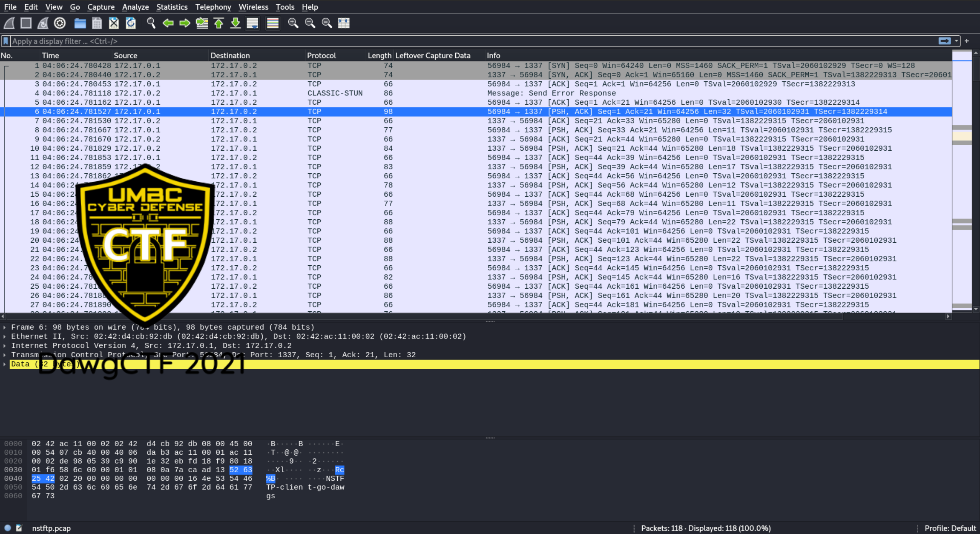Open the Find Packet search tool
This screenshot has height=534, width=980.
pos(151,23)
